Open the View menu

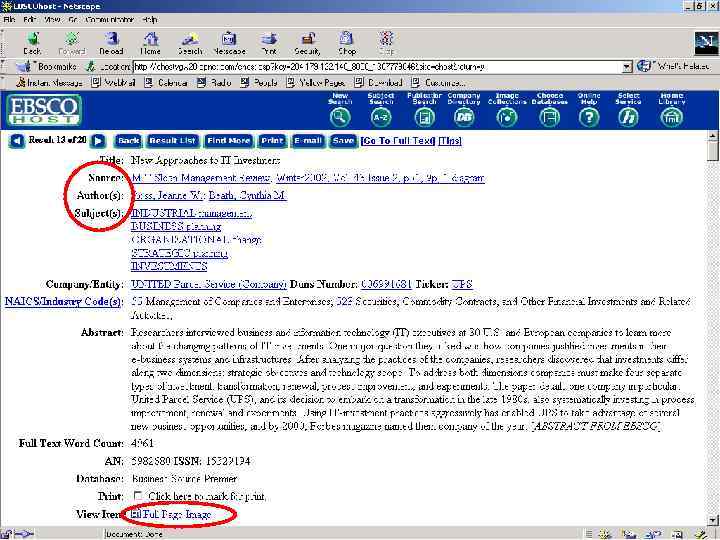coord(52,20)
